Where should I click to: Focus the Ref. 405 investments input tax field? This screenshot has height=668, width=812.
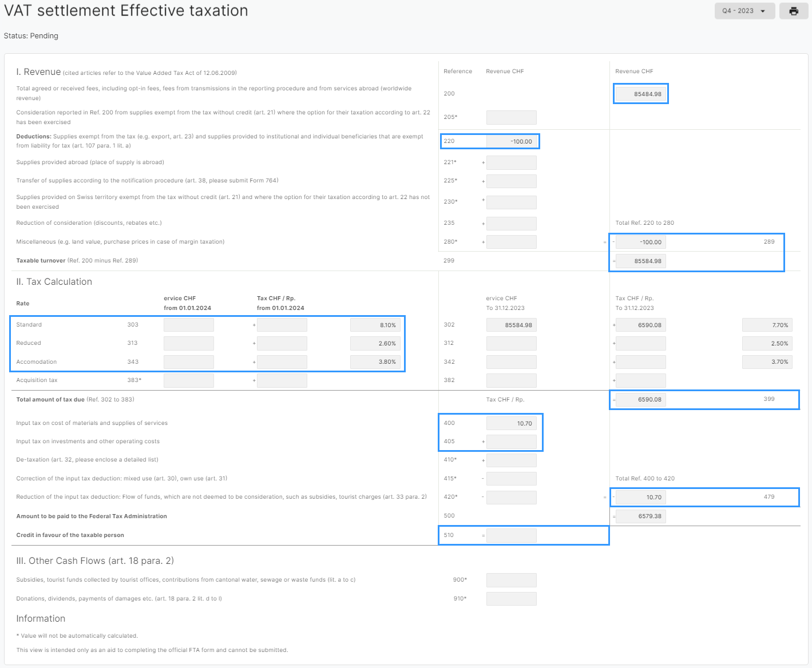[511, 442]
